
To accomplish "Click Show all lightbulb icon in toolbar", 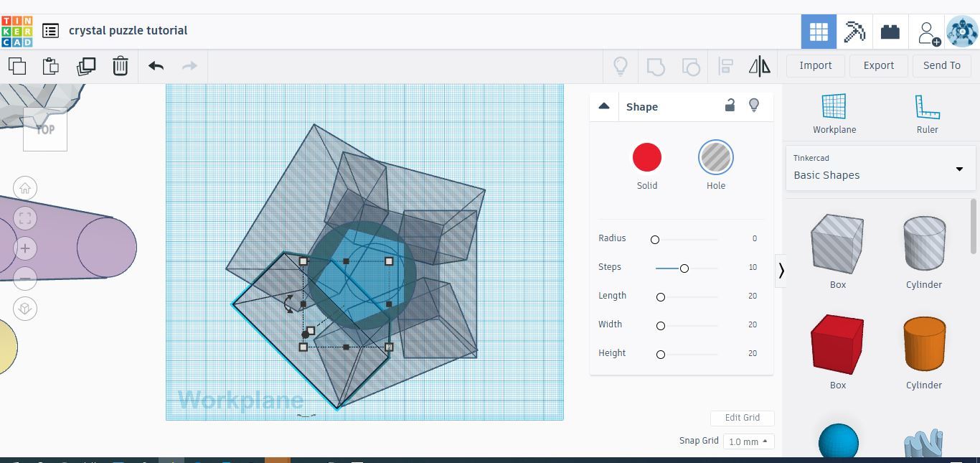I will (621, 67).
